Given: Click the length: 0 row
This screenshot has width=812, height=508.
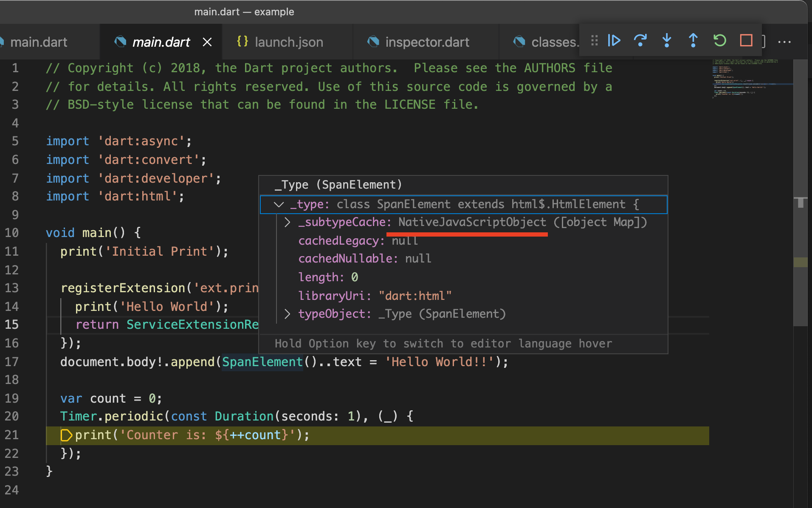Looking at the screenshot, I should click(x=463, y=277).
